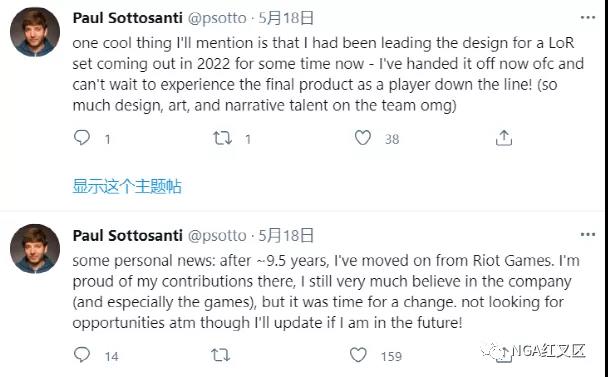The height and width of the screenshot is (377, 608).
Task: Open profile avatar on the second tweet
Action: (x=35, y=249)
